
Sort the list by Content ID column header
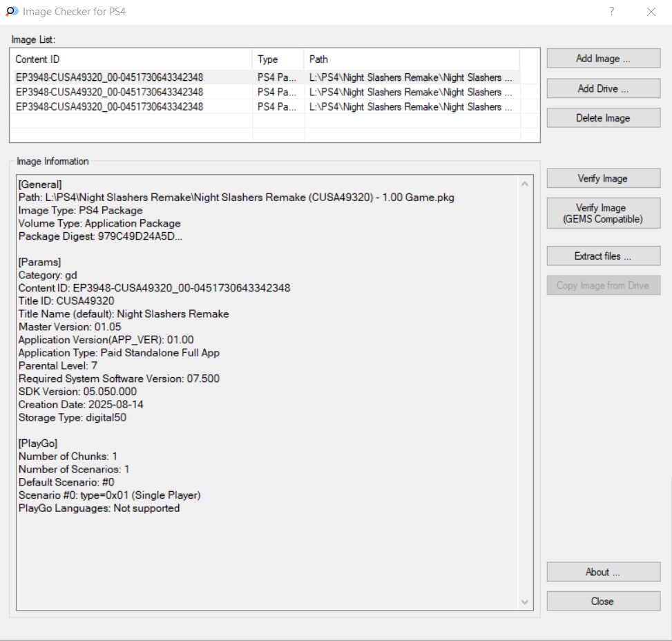pyautogui.click(x=131, y=59)
